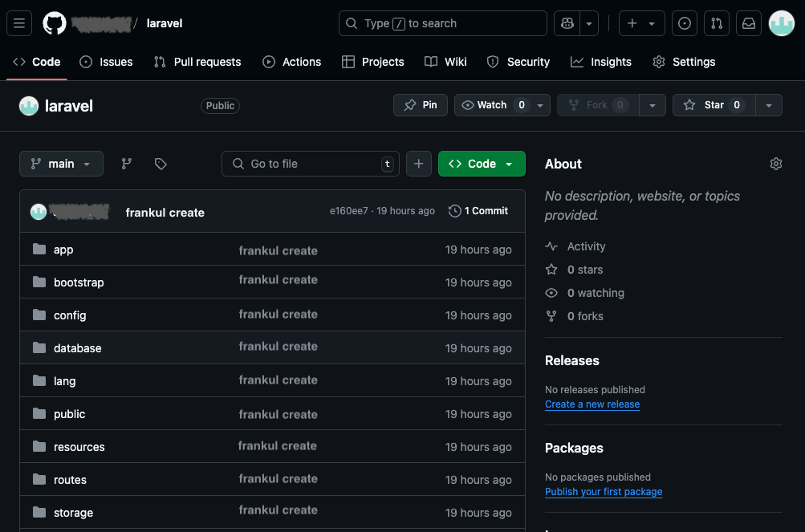Expand the Fork options dropdown arrow
The image size is (805, 532).
pyautogui.click(x=653, y=105)
